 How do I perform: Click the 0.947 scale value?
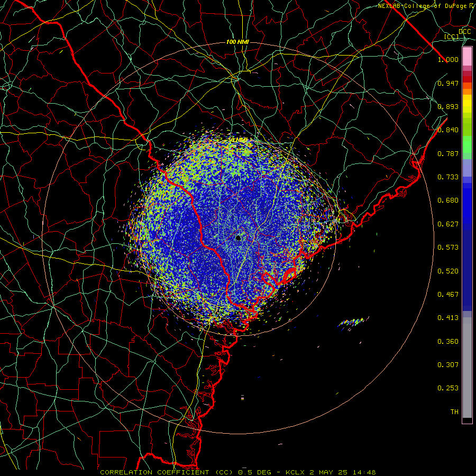[x=448, y=83]
